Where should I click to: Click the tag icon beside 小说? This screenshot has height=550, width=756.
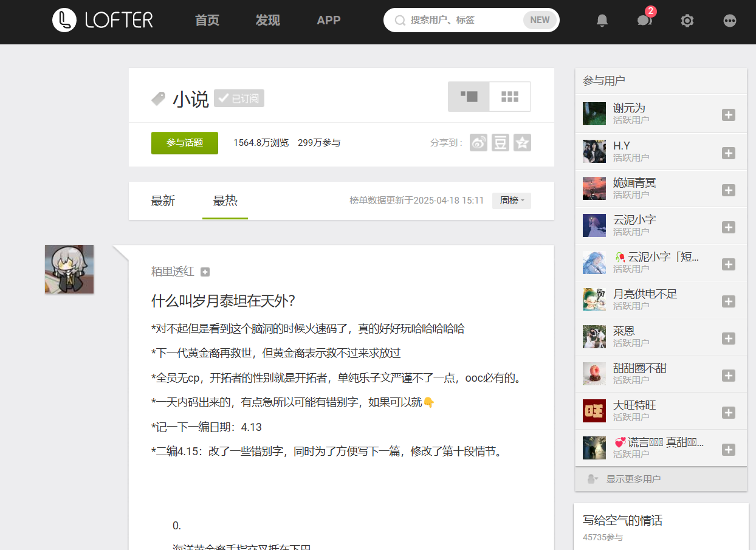[x=159, y=99]
